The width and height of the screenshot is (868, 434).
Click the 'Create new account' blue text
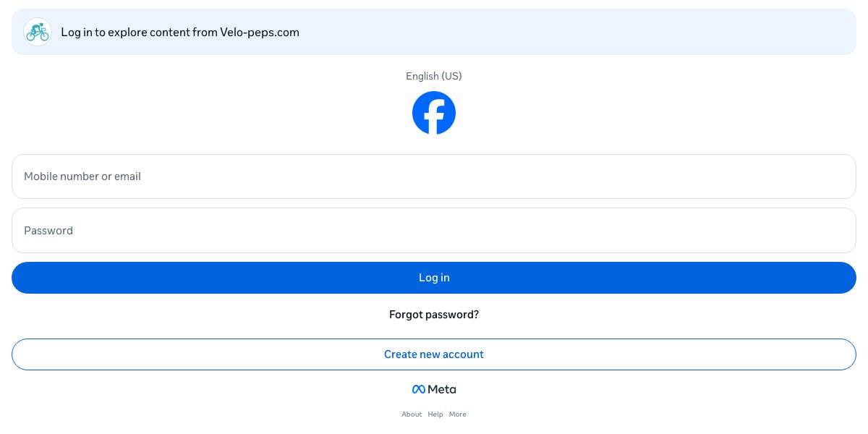(434, 354)
